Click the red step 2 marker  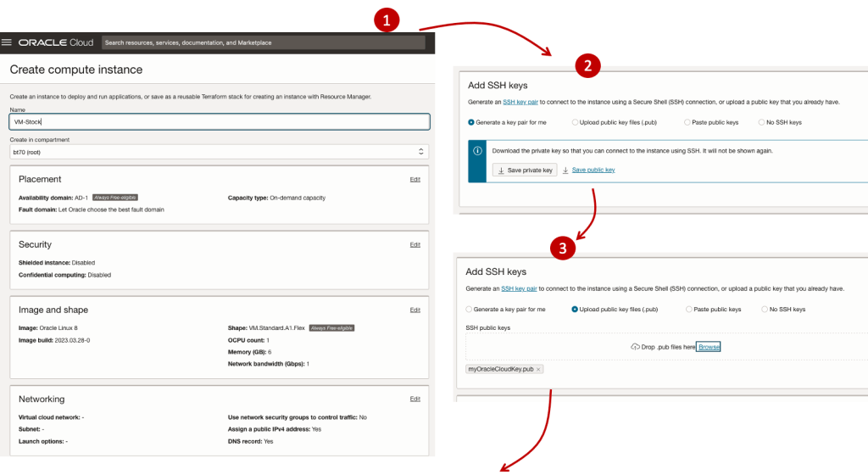[587, 65]
